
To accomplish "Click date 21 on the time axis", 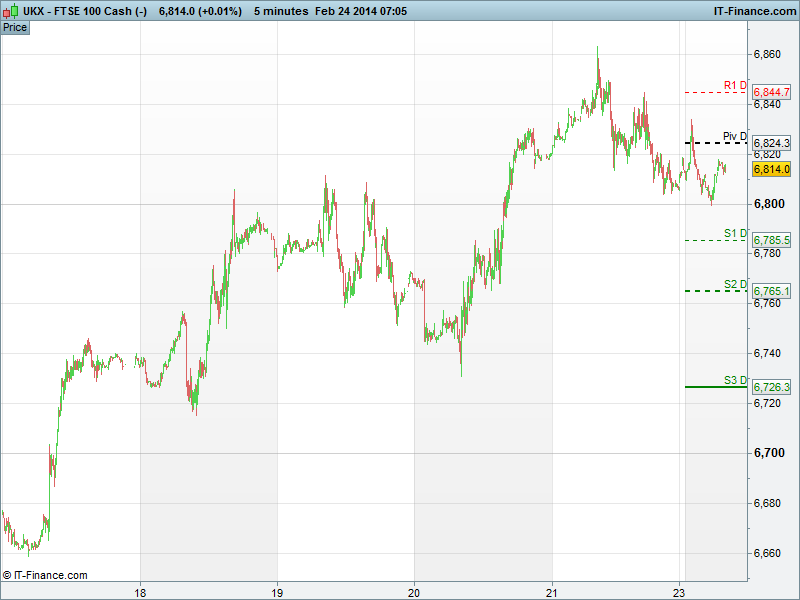I will coord(551,590).
